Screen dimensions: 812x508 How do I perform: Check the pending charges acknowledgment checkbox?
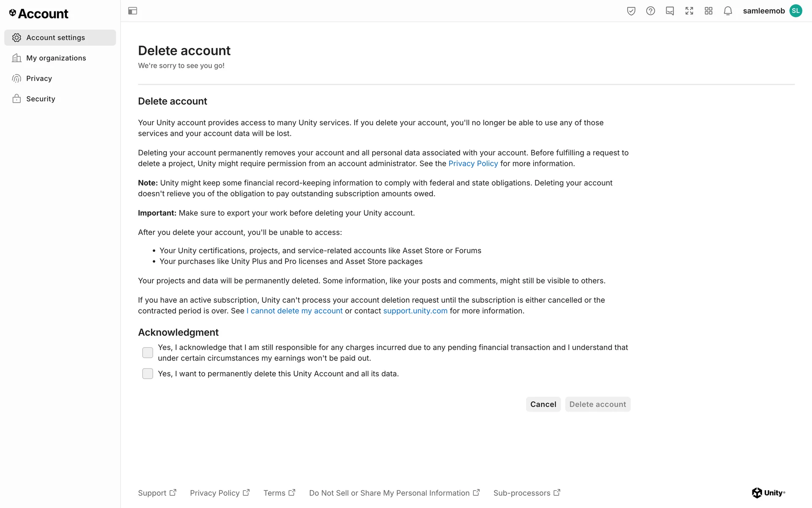pyautogui.click(x=148, y=353)
